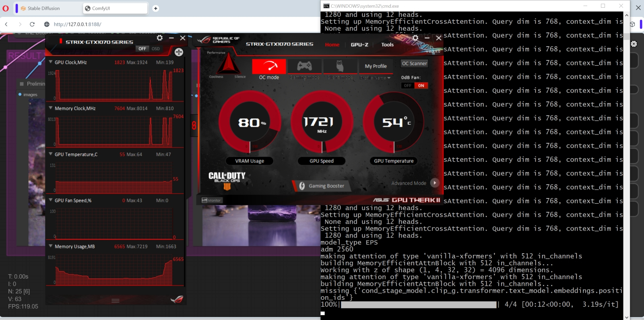Image resolution: width=644 pixels, height=320 pixels.
Task: Click browser extensions cube icon
Action: click(632, 24)
